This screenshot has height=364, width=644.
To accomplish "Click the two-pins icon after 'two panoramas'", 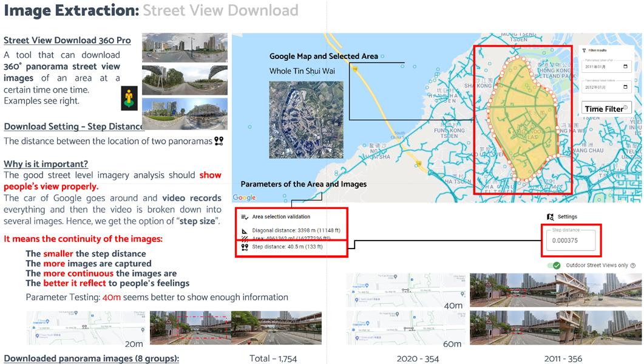I will click(219, 141).
